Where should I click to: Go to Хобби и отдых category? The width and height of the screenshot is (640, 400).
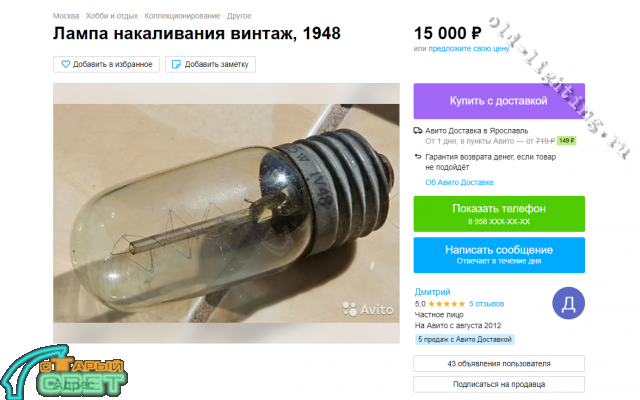coord(112,16)
